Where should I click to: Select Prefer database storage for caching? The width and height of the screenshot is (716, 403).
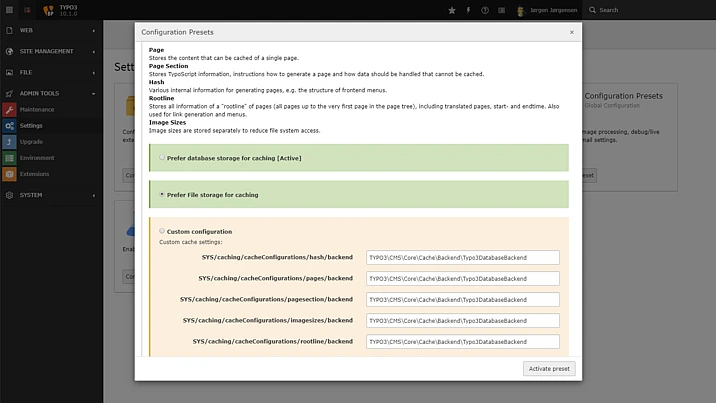point(163,157)
